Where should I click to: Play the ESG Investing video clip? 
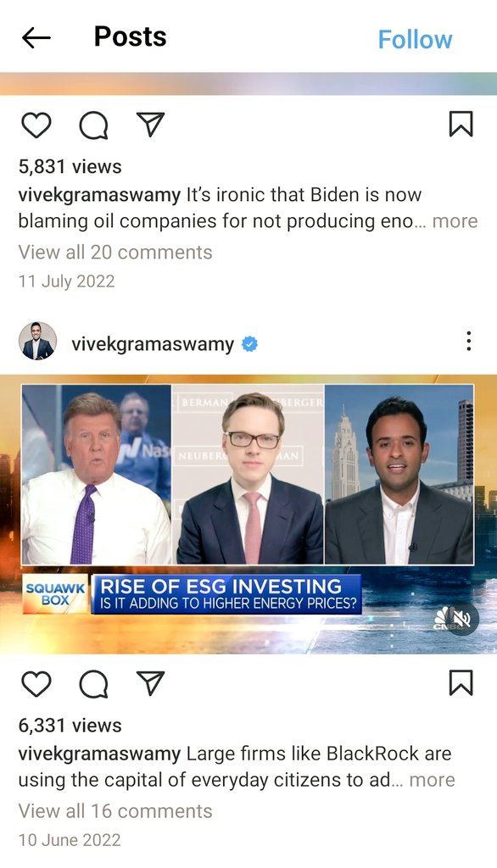pyautogui.click(x=248, y=515)
